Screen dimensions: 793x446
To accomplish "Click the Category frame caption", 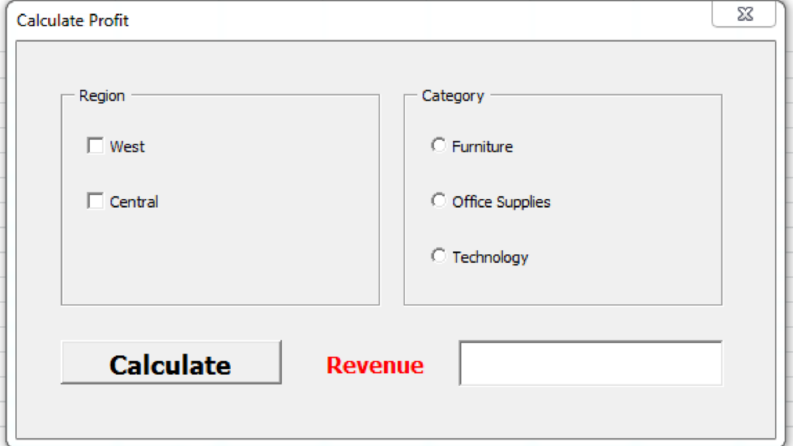I will [x=453, y=96].
